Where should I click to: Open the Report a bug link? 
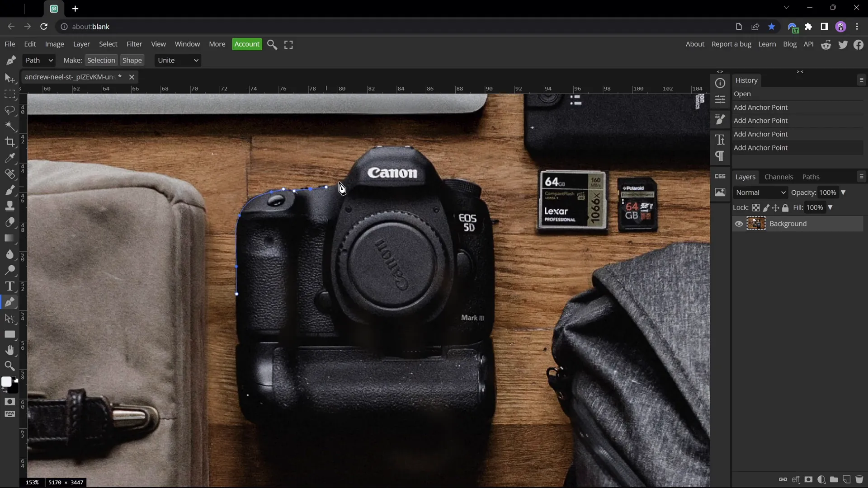pos(732,44)
